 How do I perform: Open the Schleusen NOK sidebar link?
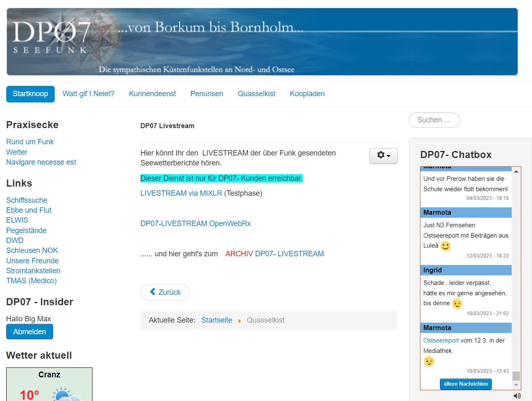(x=32, y=250)
